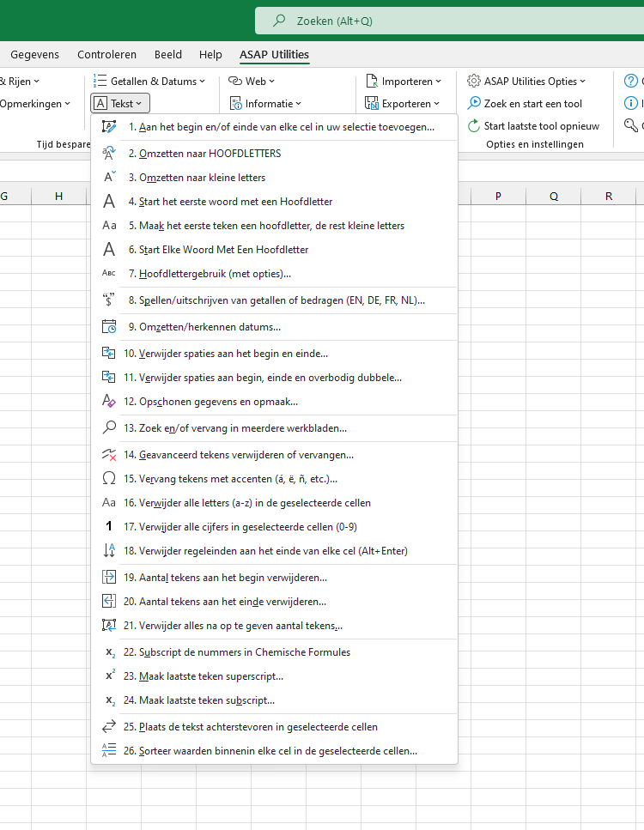The height and width of the screenshot is (830, 644).
Task: Click the Zoeken (Alt+Q) search field
Action: [x=450, y=21]
